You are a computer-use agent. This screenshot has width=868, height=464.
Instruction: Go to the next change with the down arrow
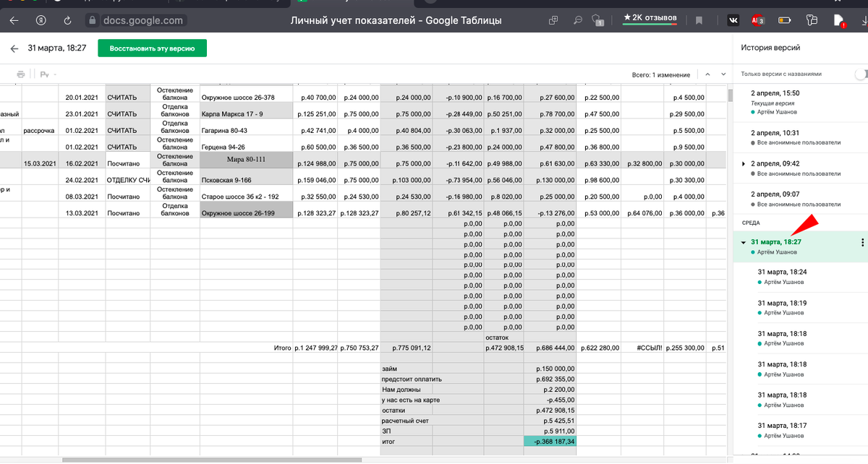(x=722, y=74)
